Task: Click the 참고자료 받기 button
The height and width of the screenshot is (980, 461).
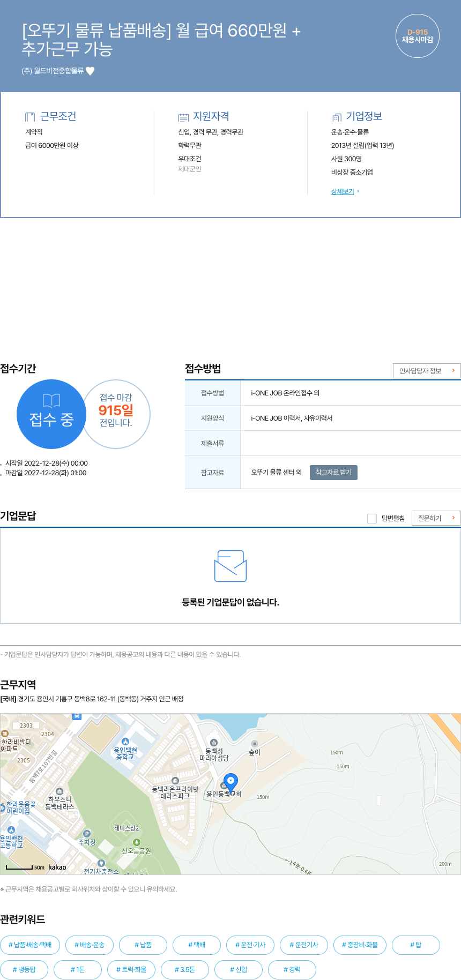Action: pyautogui.click(x=333, y=472)
